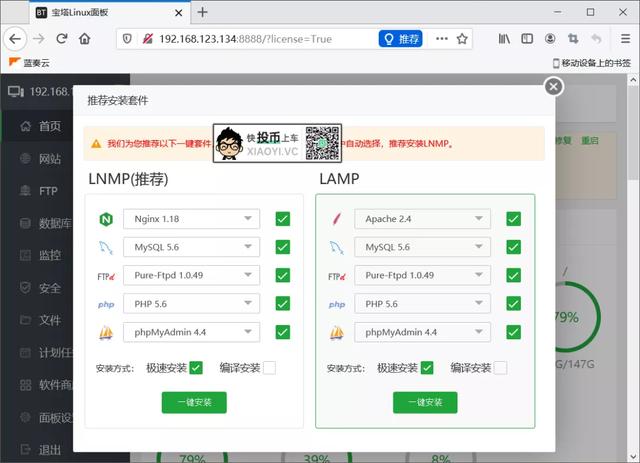The width and height of the screenshot is (640, 463).
Task: Close the recommended install dialog
Action: 553,87
